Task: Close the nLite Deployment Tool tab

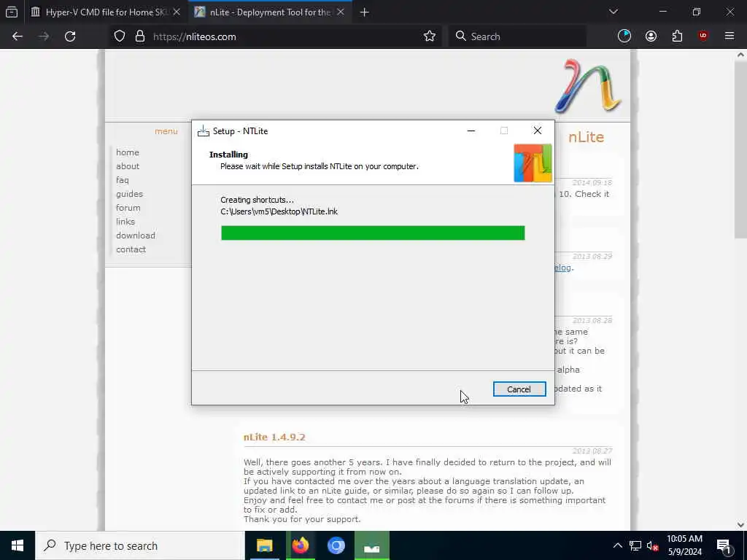Action: tap(341, 12)
